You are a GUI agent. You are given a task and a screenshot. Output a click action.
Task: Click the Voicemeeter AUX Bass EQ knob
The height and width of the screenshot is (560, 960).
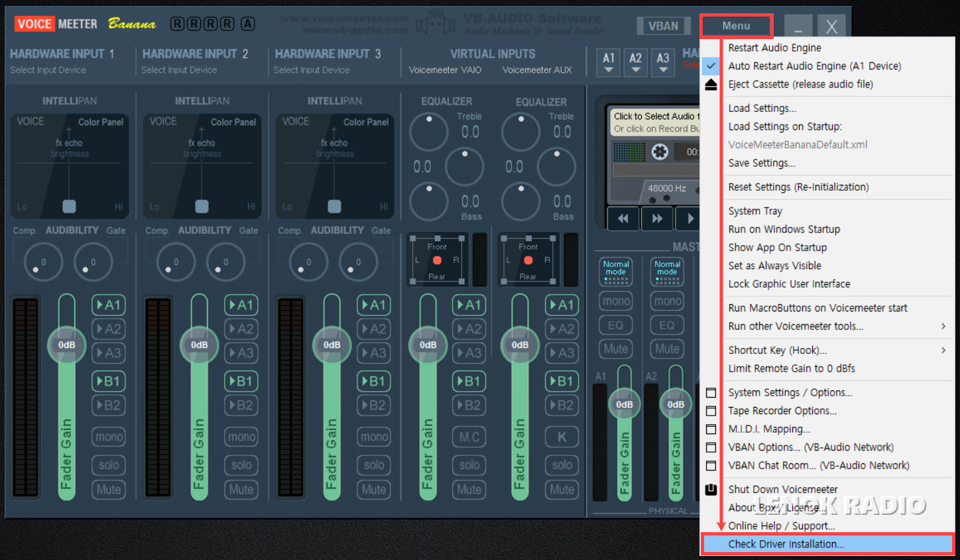(521, 201)
